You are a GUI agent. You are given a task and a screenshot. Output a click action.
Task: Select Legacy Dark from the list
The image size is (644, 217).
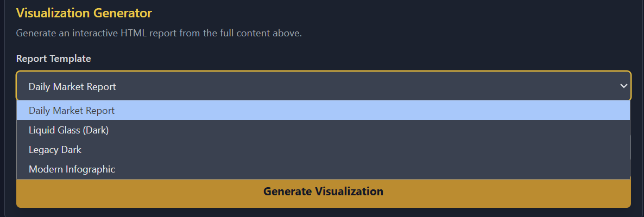55,150
